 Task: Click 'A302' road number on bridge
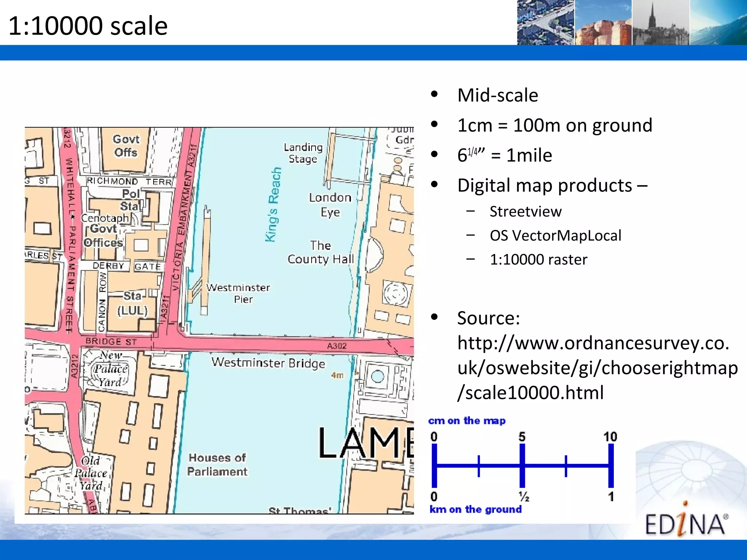tap(337, 346)
